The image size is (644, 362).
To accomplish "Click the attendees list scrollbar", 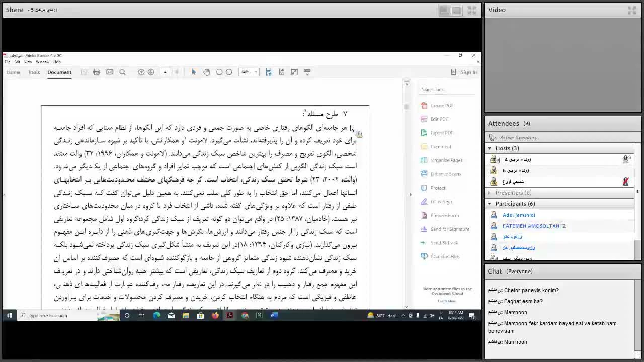I will pyautogui.click(x=637, y=191).
